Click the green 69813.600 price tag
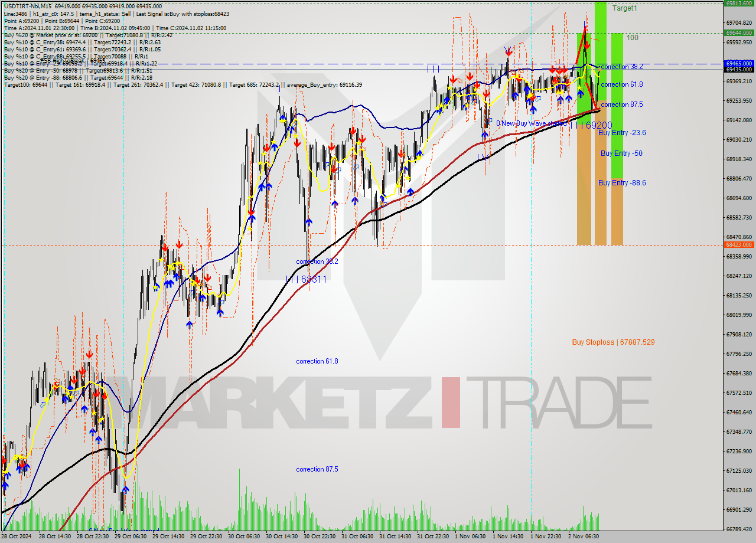756x543 pixels. tap(739, 3)
